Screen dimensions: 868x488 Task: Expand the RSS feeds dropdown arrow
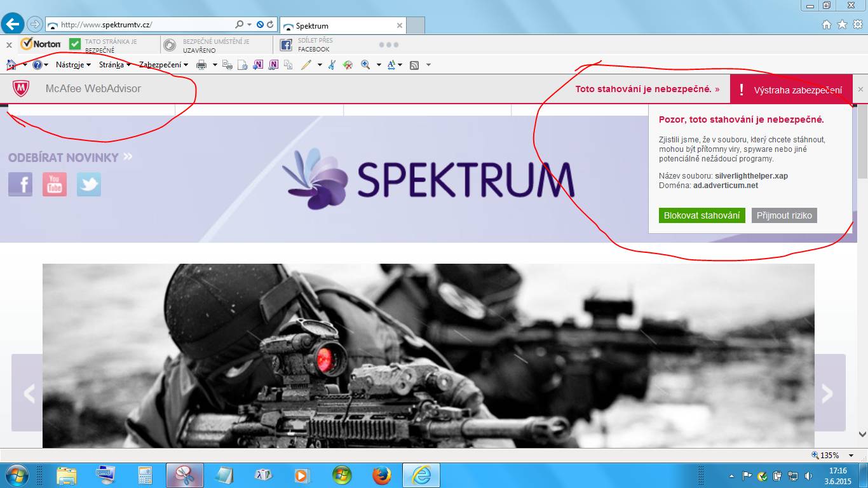[428, 65]
